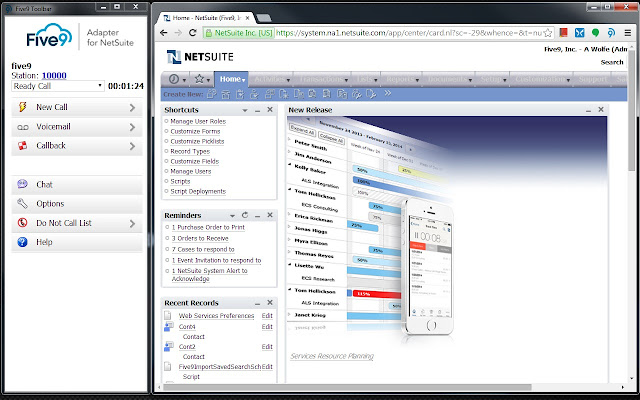Click the station number 10000 link
The height and width of the screenshot is (400, 640).
tap(54, 74)
